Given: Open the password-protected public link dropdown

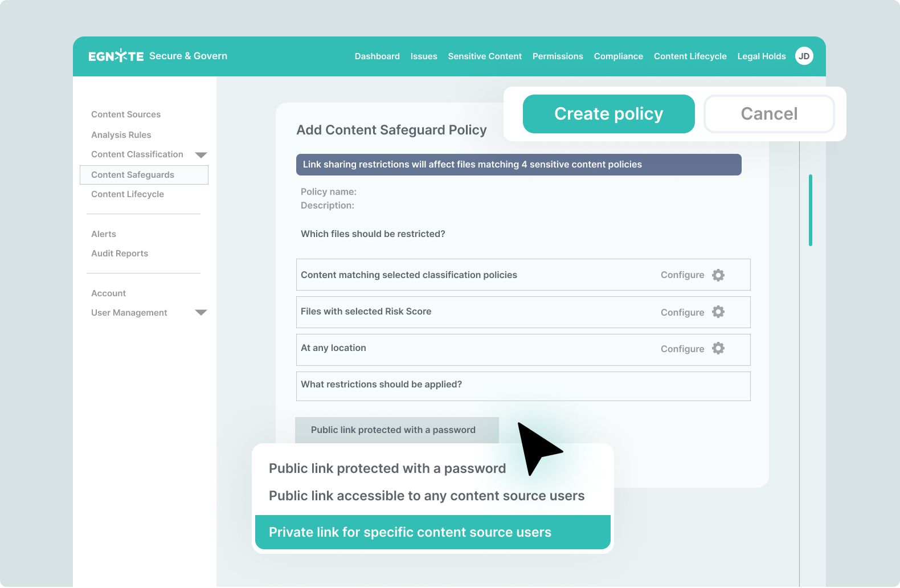Looking at the screenshot, I should [x=396, y=430].
